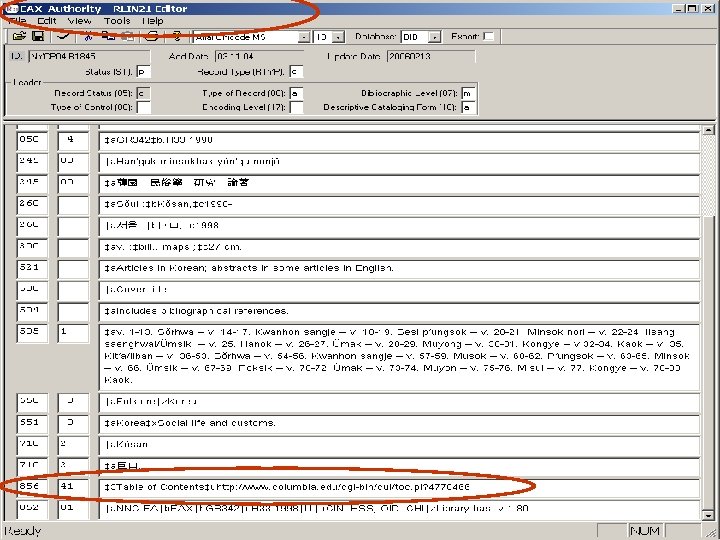Click the 050 tag field
This screenshot has width=720, height=540.
(x=32, y=141)
